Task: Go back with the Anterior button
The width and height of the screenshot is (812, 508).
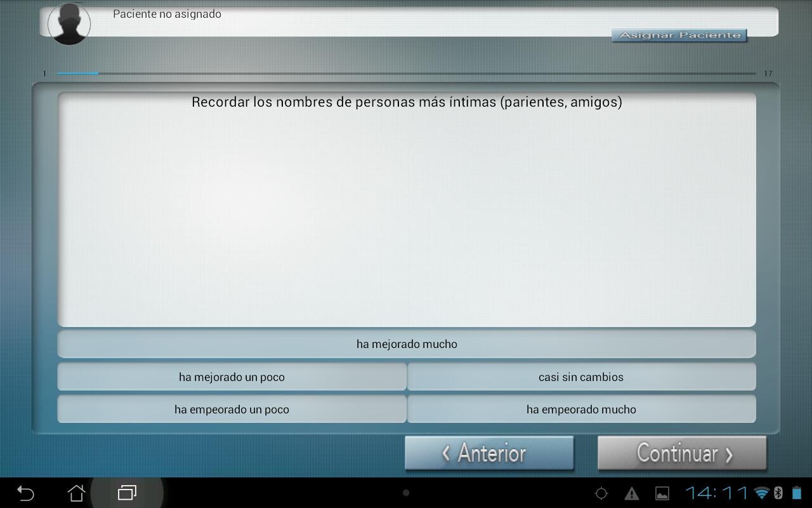Action: 489,453
